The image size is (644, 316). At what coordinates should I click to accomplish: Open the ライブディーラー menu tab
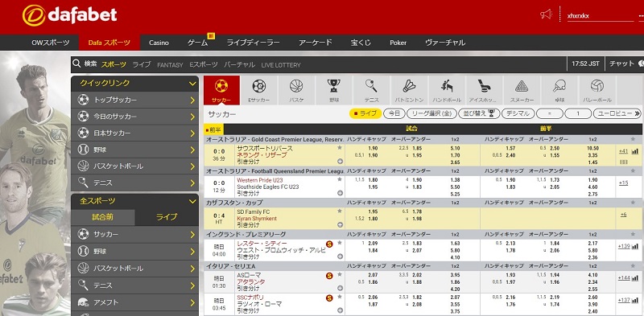[x=253, y=43]
